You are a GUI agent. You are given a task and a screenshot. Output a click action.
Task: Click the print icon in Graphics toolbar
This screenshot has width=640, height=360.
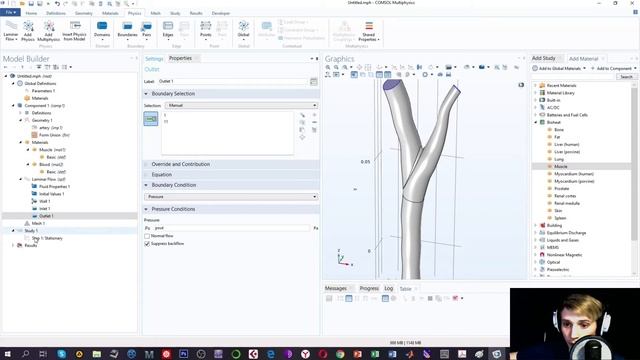point(449,75)
